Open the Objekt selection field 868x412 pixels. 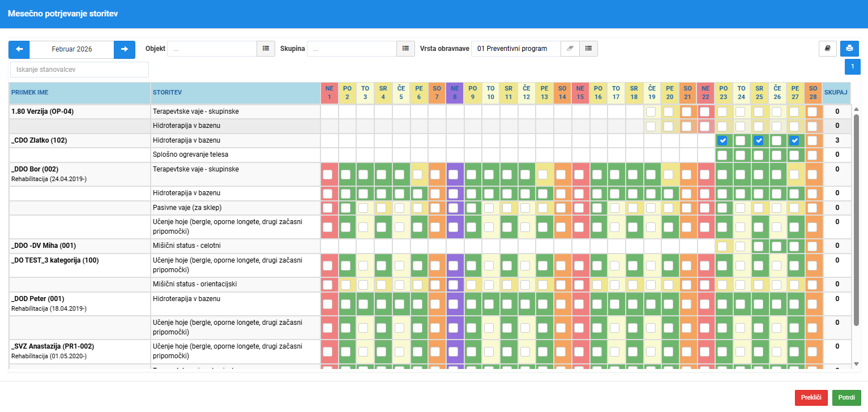[x=212, y=49]
